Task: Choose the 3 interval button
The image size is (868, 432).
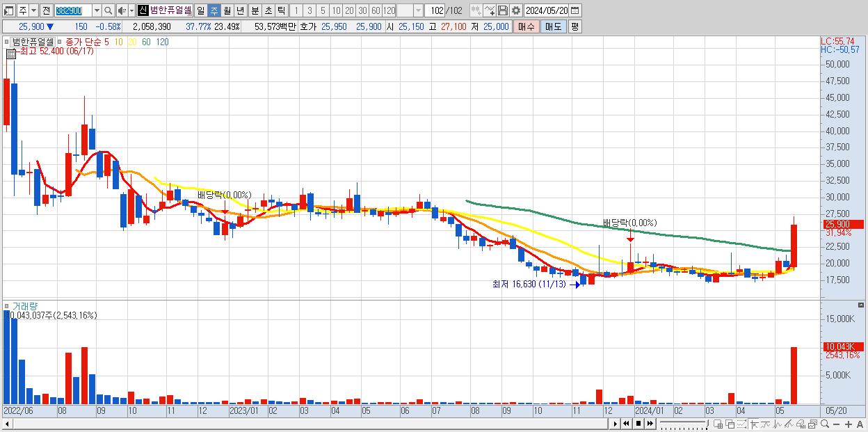Action: pyautogui.click(x=310, y=10)
